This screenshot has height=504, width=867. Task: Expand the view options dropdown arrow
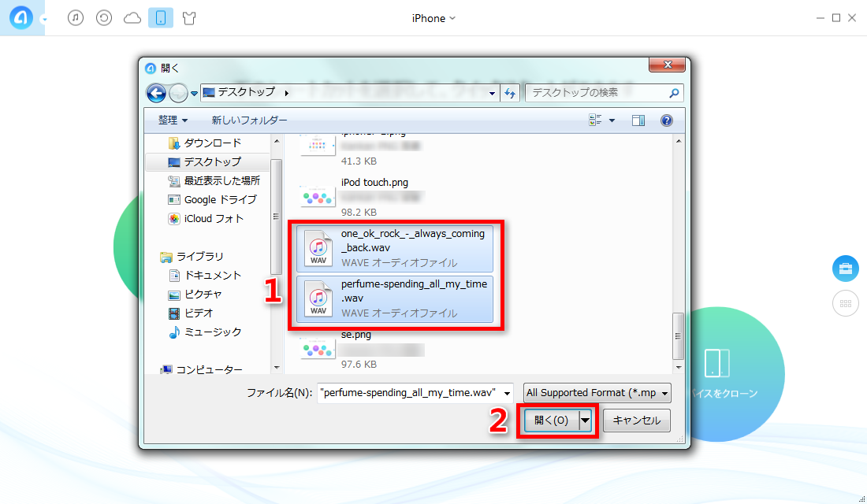coord(612,120)
